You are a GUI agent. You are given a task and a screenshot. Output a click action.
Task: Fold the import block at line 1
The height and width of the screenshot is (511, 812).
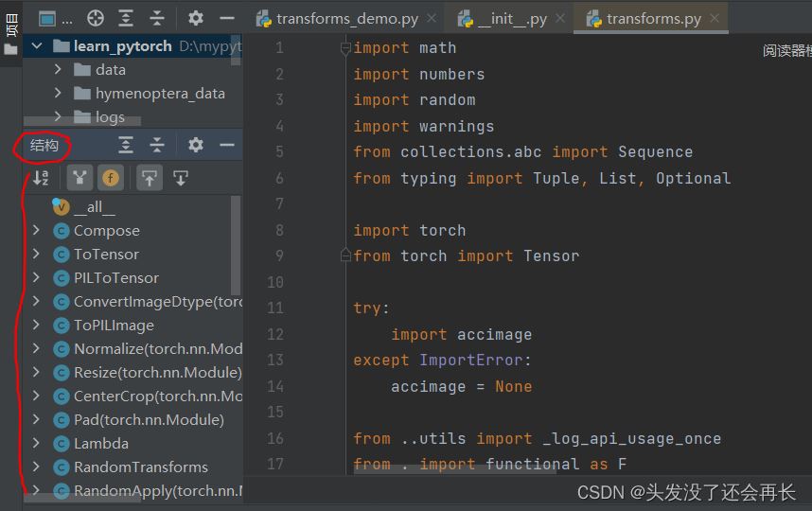click(x=345, y=48)
